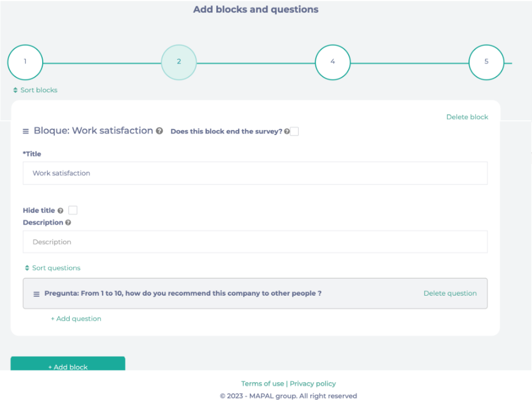532x402 pixels.
Task: Delete the recommend-company question
Action: 450,294
